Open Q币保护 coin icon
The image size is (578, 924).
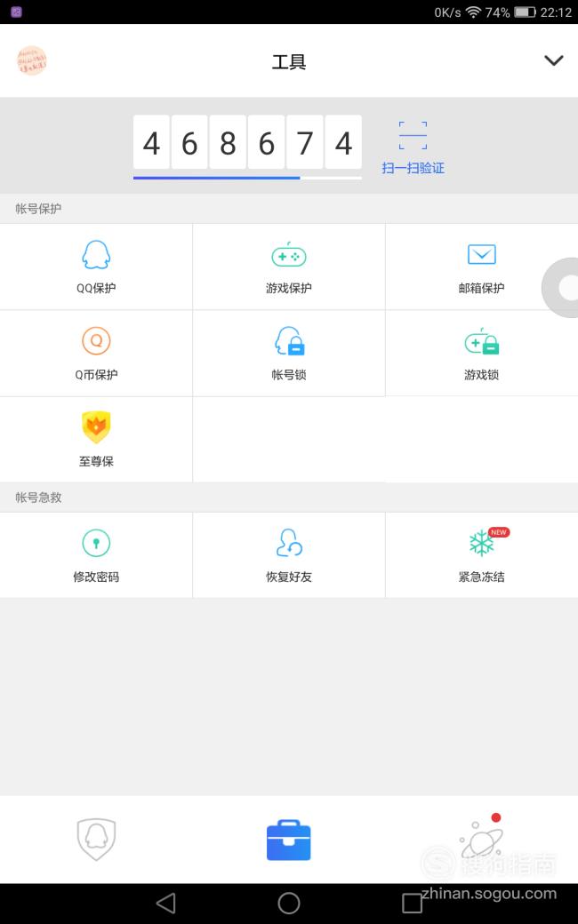[x=96, y=340]
